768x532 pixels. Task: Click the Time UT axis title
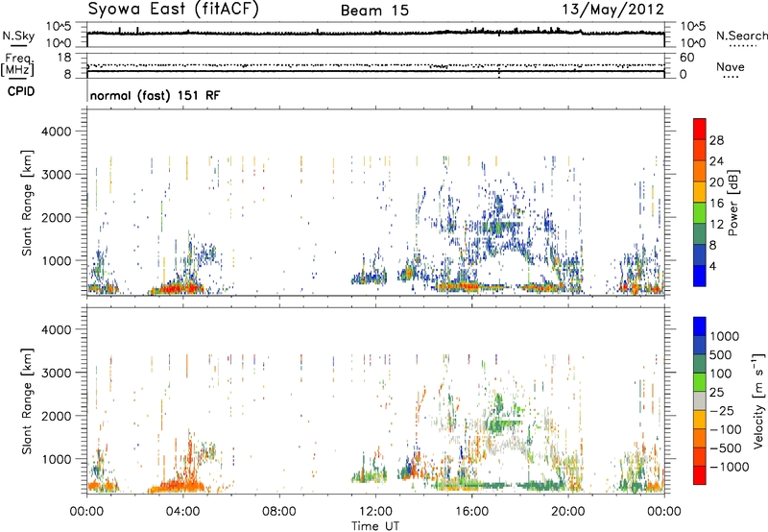point(375,526)
